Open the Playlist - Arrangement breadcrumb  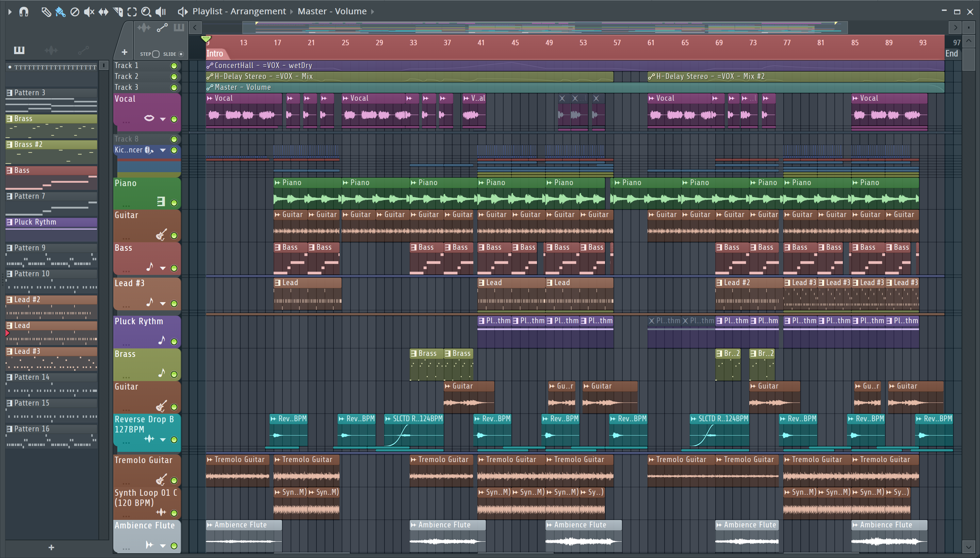click(x=239, y=12)
